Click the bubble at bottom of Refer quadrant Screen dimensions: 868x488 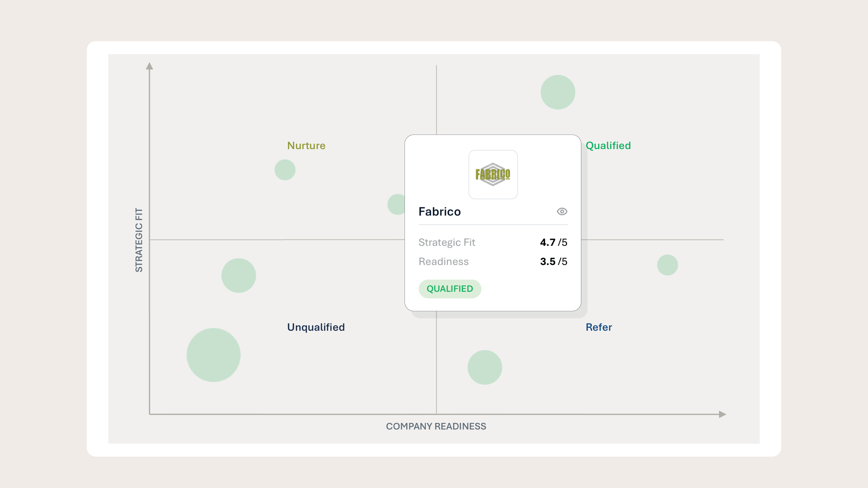(x=485, y=367)
